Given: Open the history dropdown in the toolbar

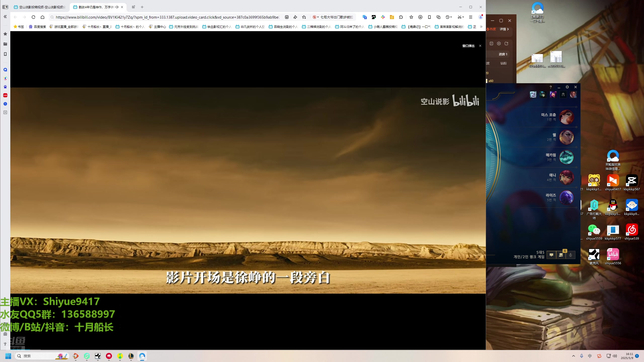Looking at the screenshot, I should tap(449, 17).
